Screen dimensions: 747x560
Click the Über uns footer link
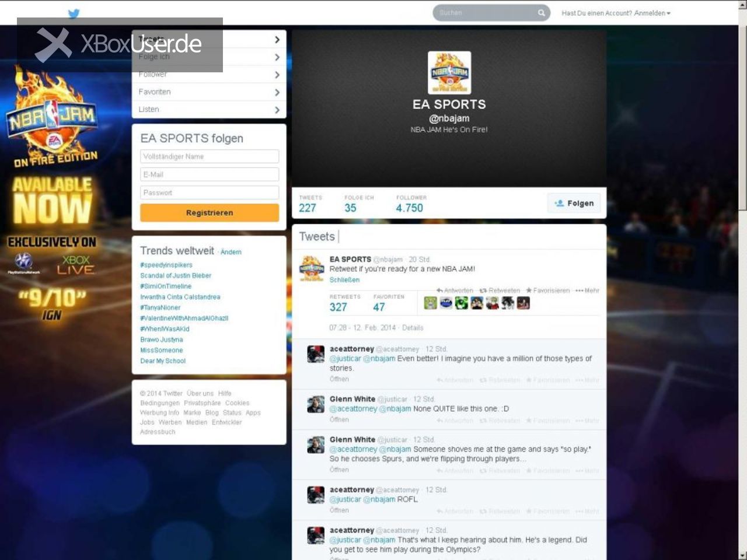point(200,394)
